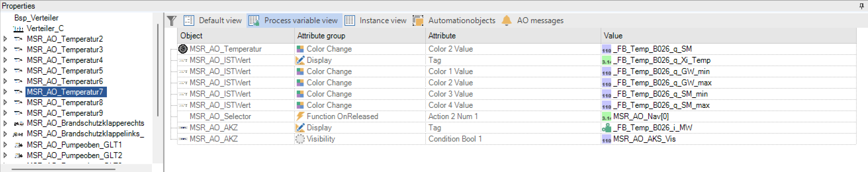Click value _FB_Temp_B026_q_SM_min

click(x=660, y=94)
